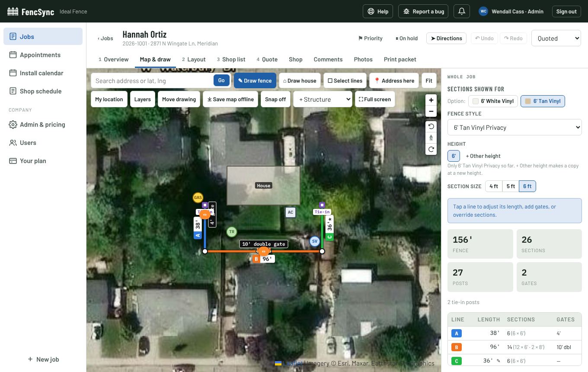Select the 6' Tan Vinyl option swatch

click(x=543, y=101)
